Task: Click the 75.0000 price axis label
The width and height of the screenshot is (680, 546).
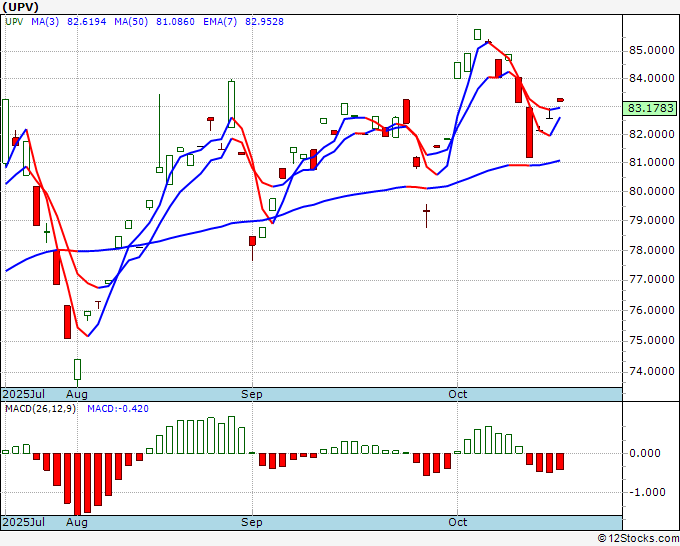Action: click(651, 341)
